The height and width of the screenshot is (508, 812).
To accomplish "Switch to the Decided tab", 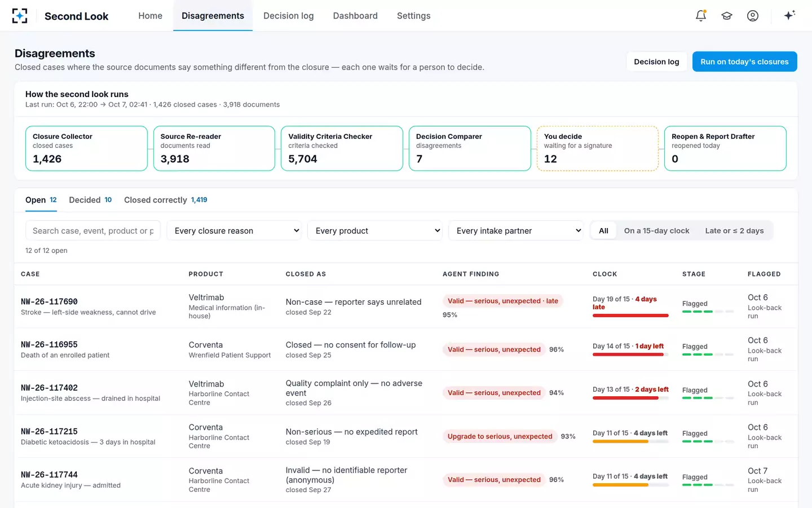I will [90, 200].
